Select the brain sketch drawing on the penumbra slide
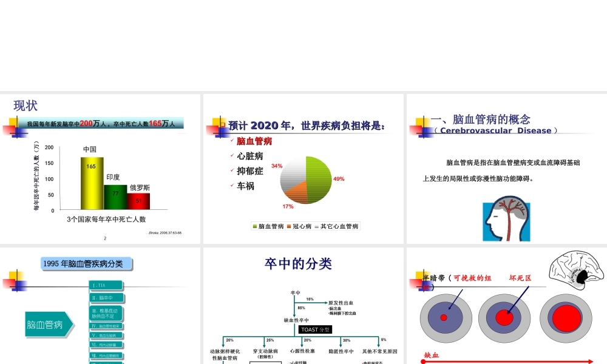Image resolution: width=607 pixels, height=364 pixels. tap(575, 269)
